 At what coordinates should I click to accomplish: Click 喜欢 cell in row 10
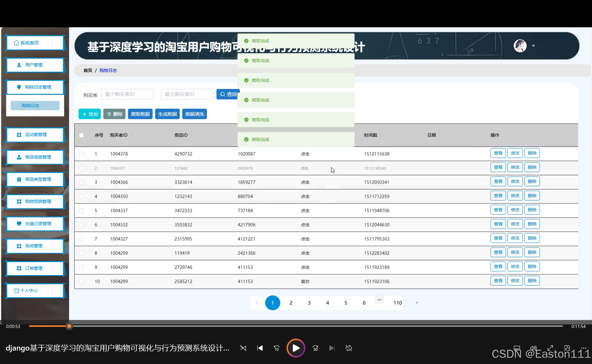point(305,281)
